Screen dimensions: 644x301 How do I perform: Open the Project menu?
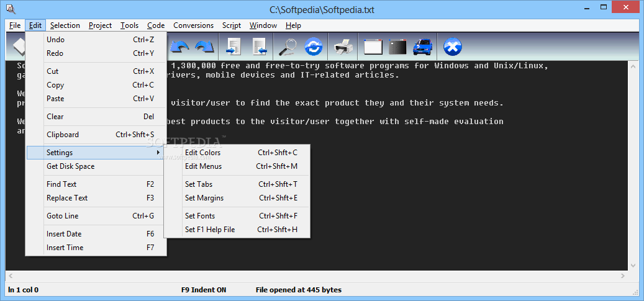coord(100,25)
